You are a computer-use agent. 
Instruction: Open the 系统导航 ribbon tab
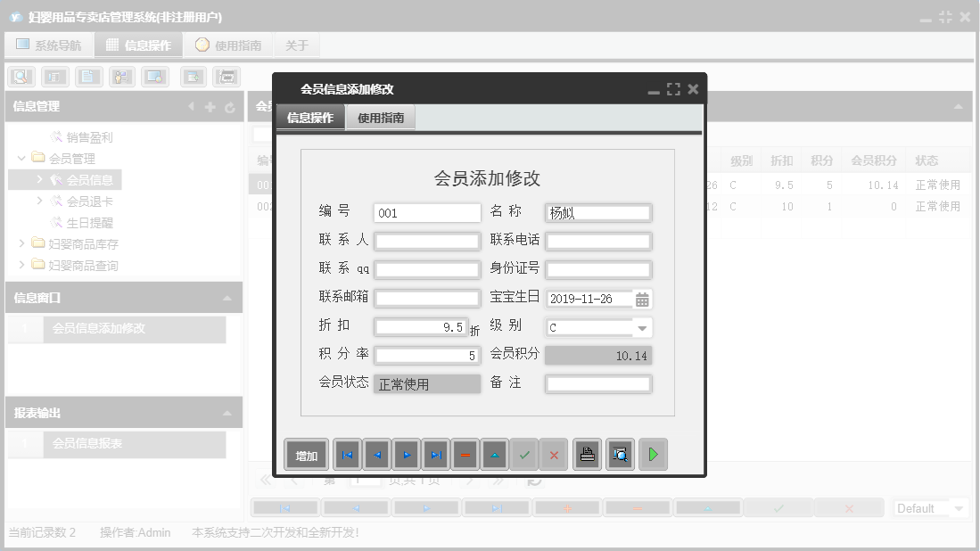point(49,44)
